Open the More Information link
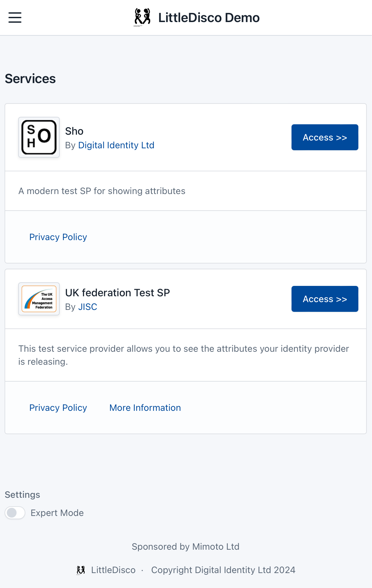372x588 pixels. [145, 408]
